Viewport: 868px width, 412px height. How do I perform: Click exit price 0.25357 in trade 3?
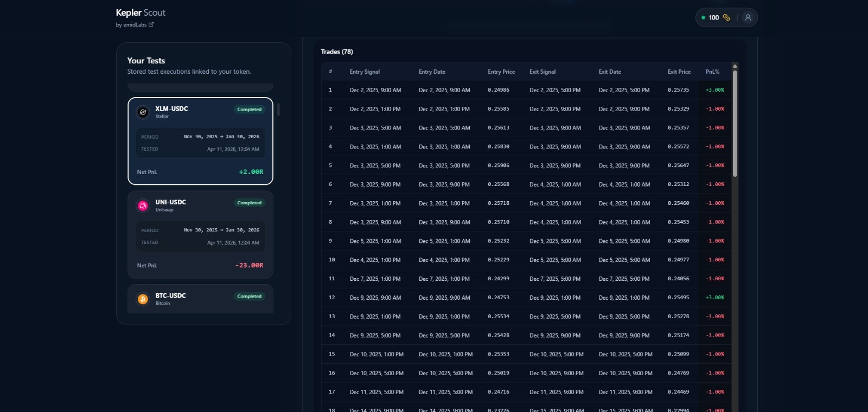tap(678, 128)
